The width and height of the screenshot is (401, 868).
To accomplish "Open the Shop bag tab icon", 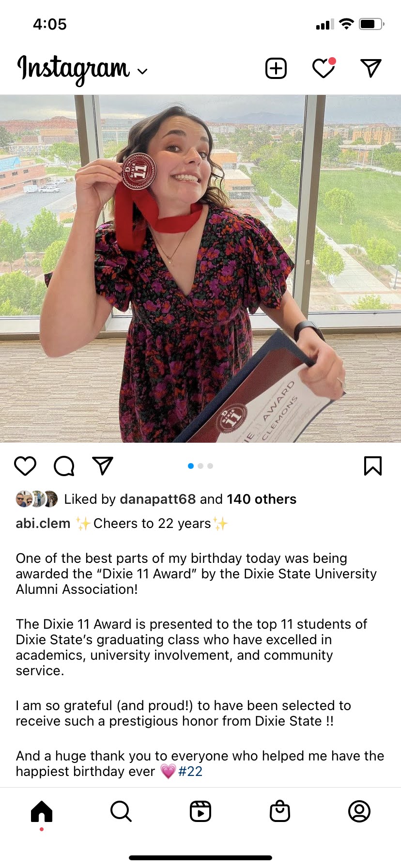I will tap(280, 811).
